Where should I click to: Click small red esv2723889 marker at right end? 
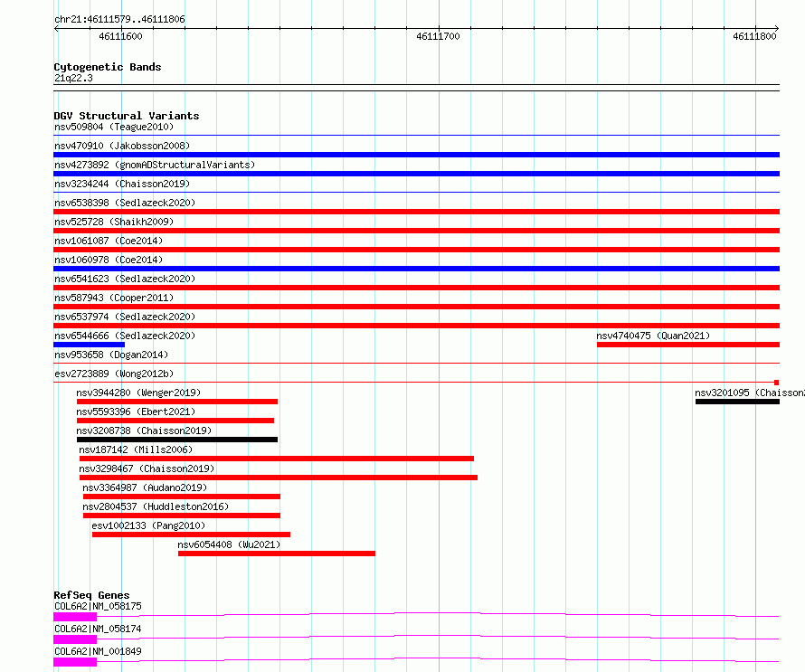pos(777,383)
